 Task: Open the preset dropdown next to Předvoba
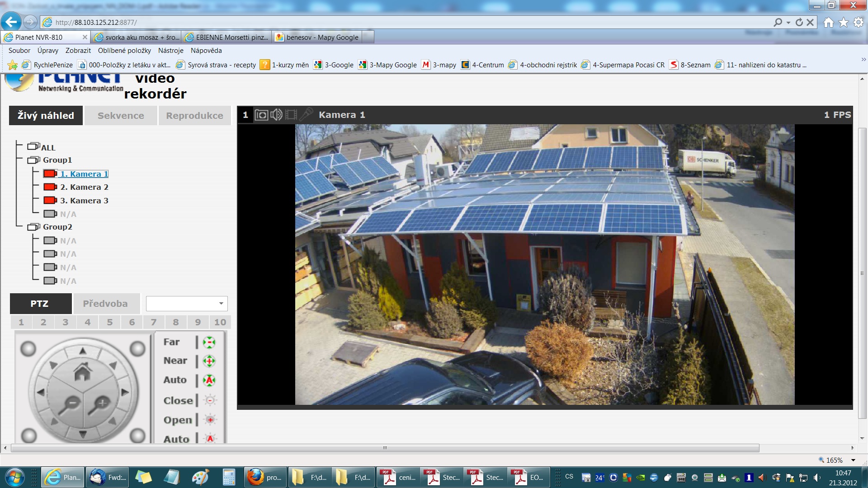[x=187, y=304]
